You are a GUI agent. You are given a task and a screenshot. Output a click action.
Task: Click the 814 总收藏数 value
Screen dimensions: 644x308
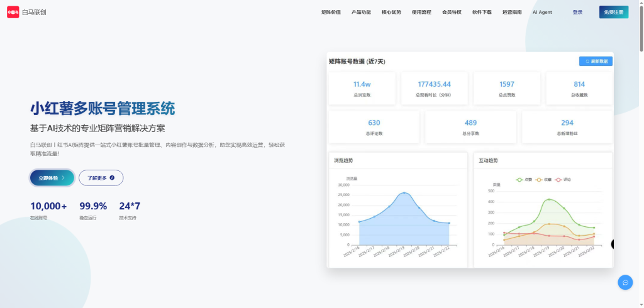[x=579, y=84]
